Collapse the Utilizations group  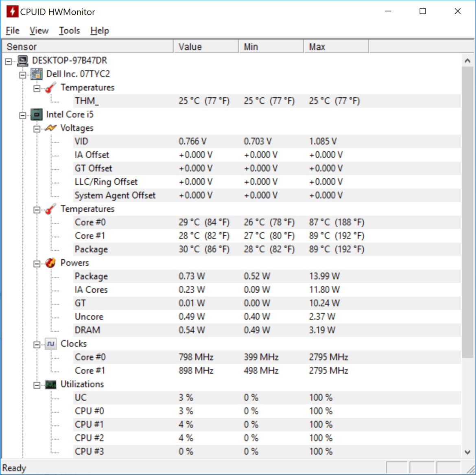(x=37, y=385)
